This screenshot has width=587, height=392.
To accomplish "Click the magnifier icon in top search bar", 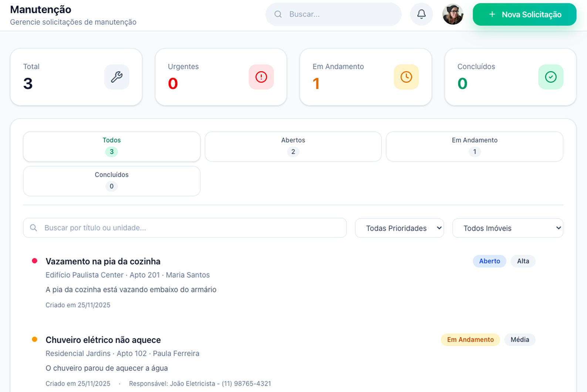I will pos(278,14).
